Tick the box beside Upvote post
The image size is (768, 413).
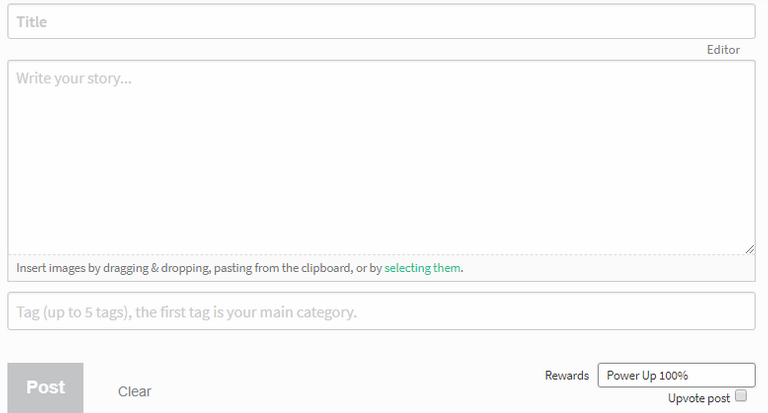point(741,396)
